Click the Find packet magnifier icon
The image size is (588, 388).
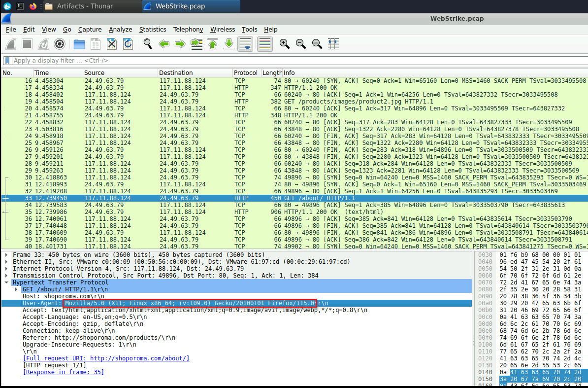[x=148, y=44]
